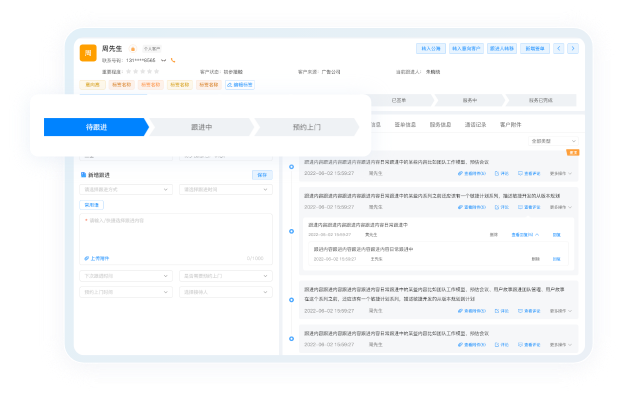Image resolution: width=624 pixels, height=397 pixels.
Task: Open the 请选择跟进时间 dropdown
Action: [x=226, y=189]
